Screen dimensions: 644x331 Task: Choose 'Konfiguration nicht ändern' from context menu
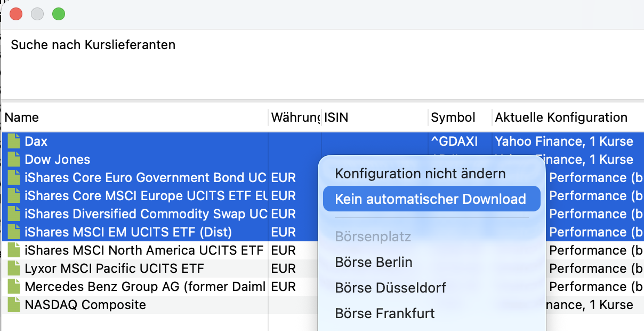420,174
